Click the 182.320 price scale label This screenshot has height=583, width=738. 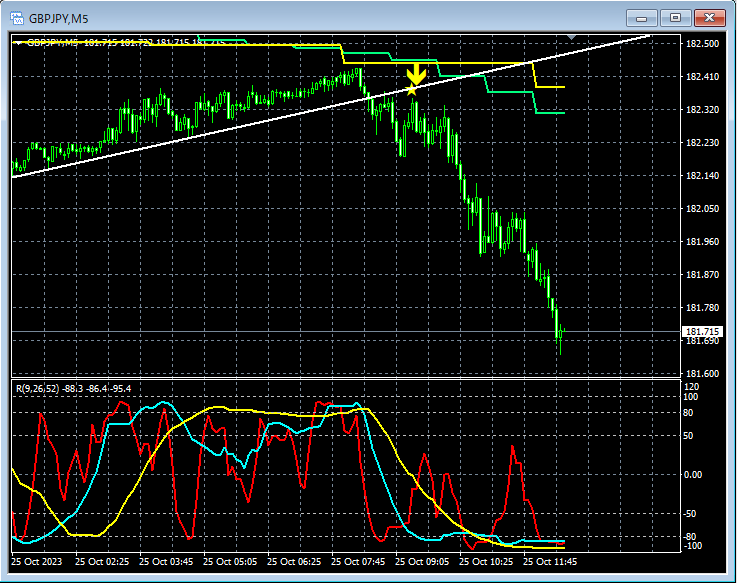[x=703, y=110]
